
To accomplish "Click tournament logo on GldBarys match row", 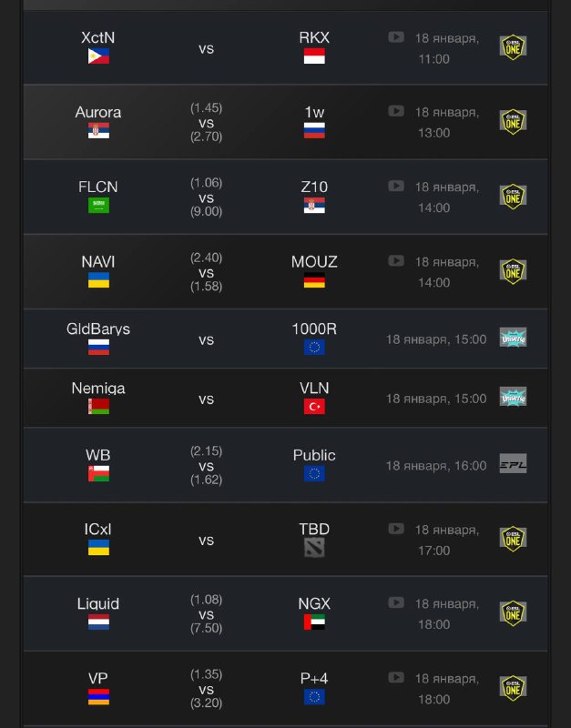I will 513,338.
